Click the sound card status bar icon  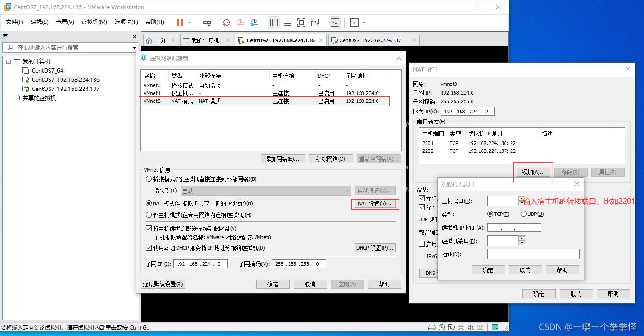470,327
